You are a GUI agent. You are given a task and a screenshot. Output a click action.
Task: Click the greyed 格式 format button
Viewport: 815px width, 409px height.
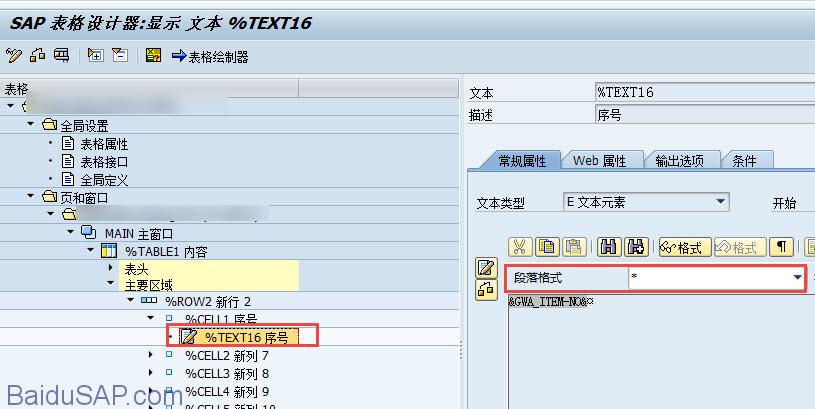(x=741, y=247)
